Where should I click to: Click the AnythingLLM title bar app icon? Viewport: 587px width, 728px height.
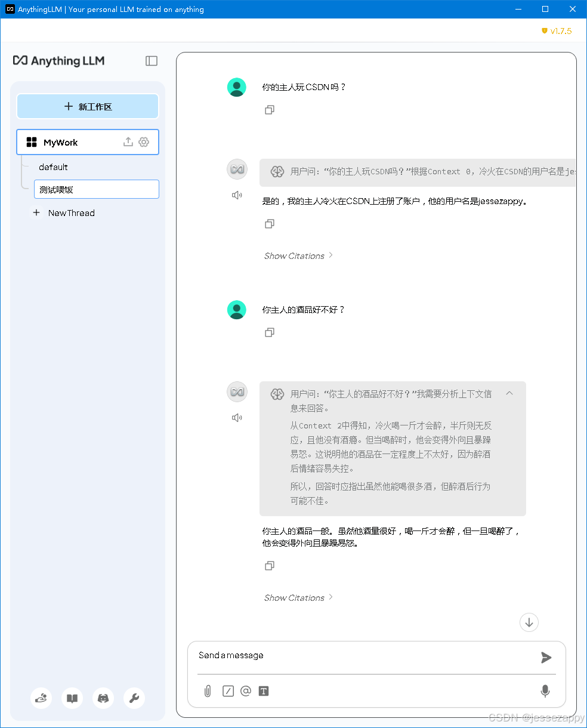pos(10,9)
